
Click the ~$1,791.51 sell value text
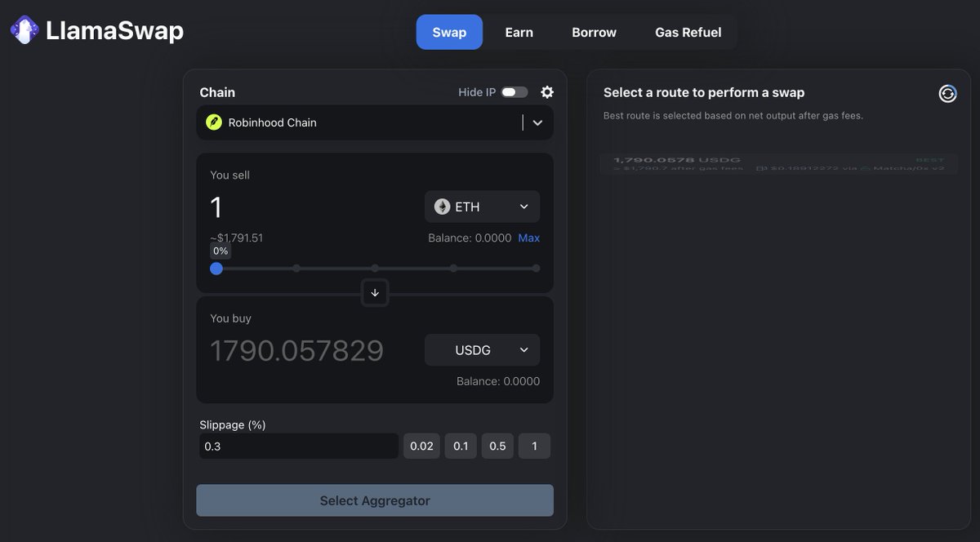coord(237,238)
